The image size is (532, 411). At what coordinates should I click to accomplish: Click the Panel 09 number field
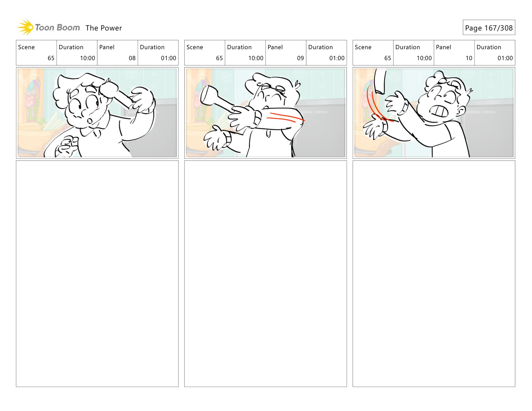pos(286,53)
